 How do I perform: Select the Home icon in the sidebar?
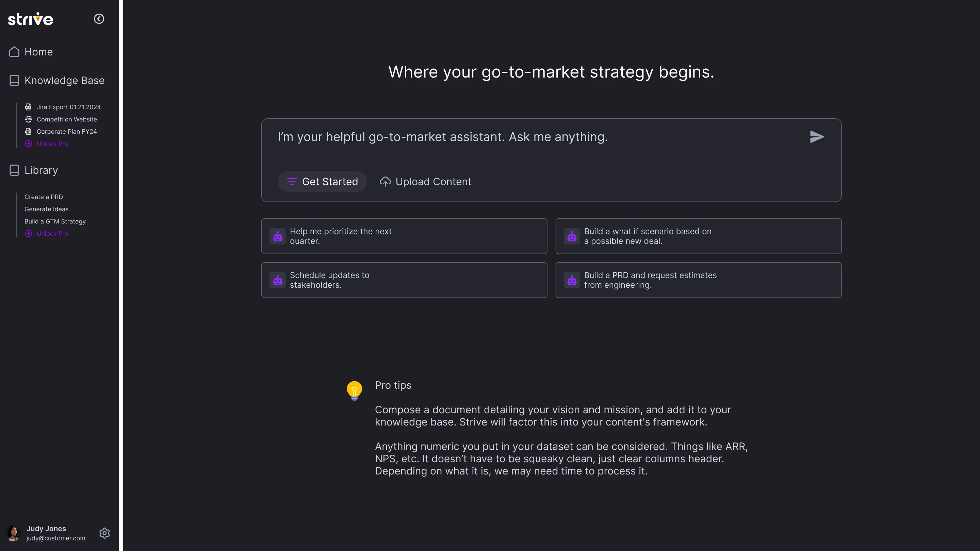14,52
